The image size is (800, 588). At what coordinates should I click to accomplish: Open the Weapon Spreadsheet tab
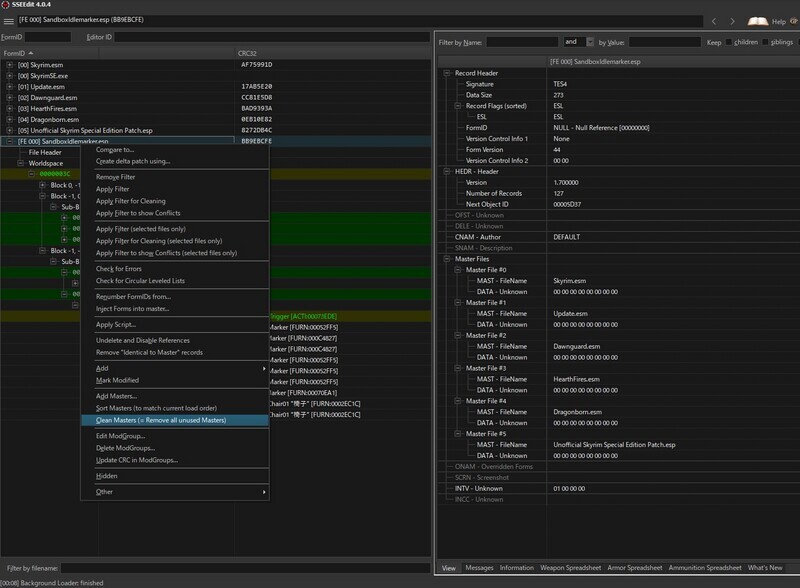pyautogui.click(x=570, y=568)
